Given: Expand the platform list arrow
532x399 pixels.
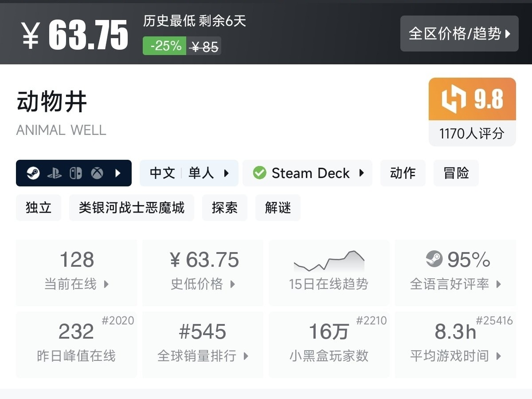Looking at the screenshot, I should pos(117,173).
